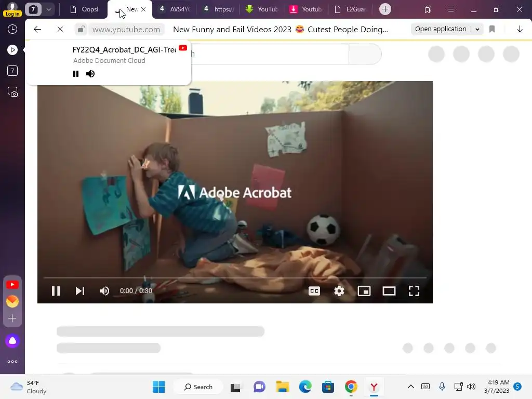Add a new sidebar shortcut with plus
The height and width of the screenshot is (399, 532).
pyautogui.click(x=12, y=318)
